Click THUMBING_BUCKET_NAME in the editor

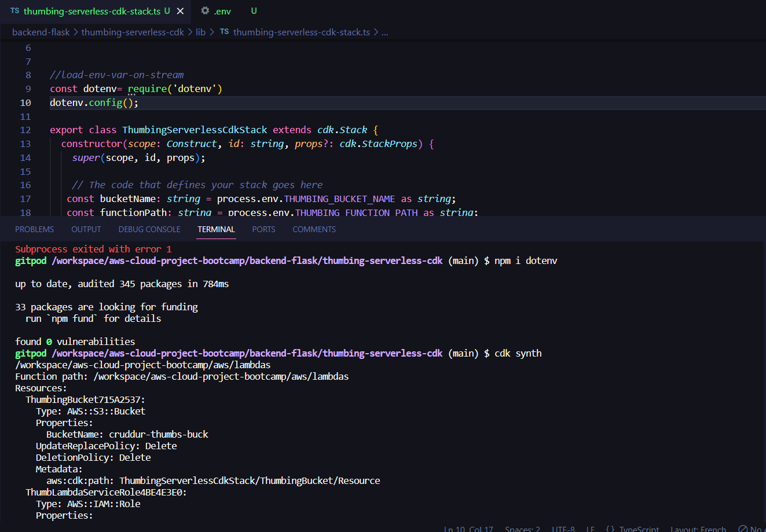(x=340, y=199)
